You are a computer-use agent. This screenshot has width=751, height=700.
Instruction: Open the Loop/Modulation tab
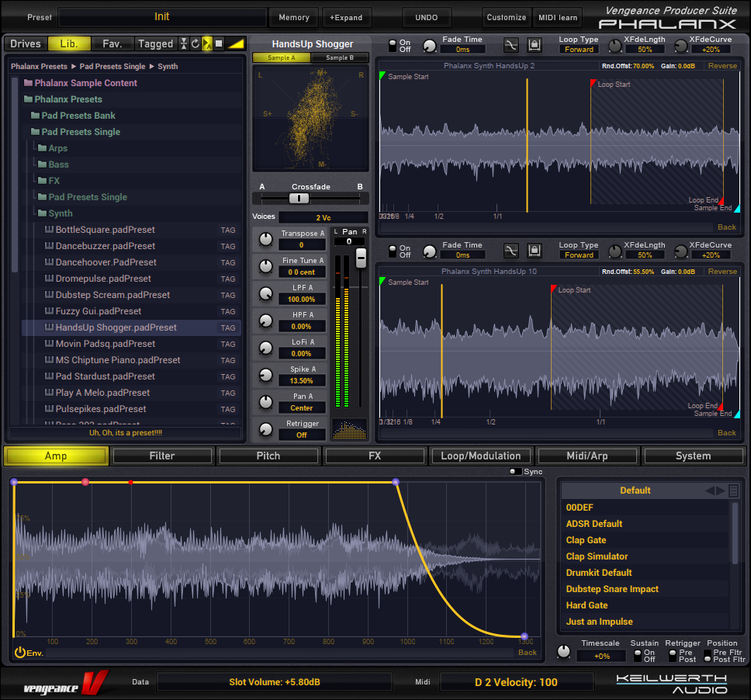point(481,456)
